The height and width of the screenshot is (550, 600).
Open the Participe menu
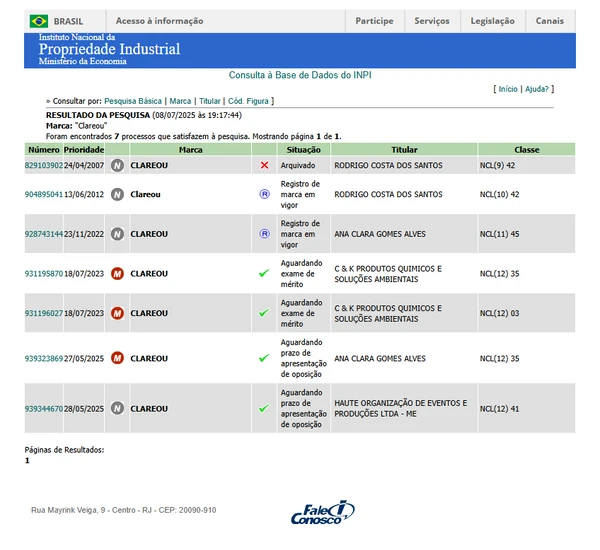374,21
